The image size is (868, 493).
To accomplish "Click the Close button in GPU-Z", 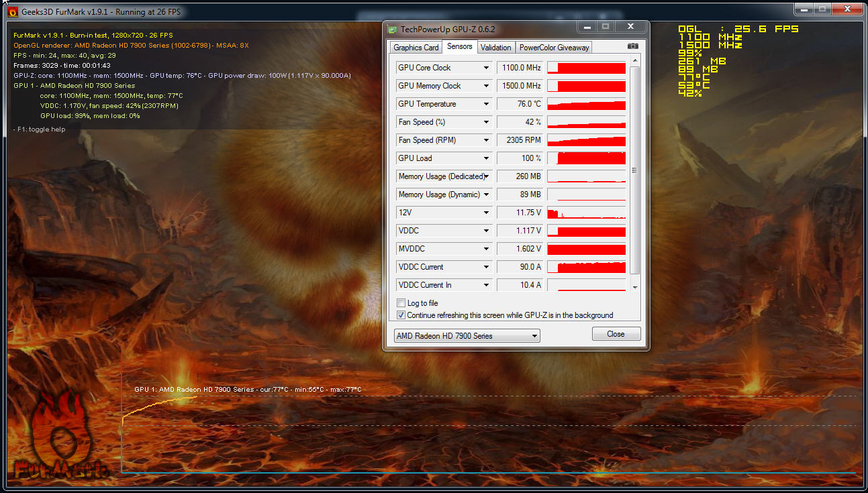I will (616, 334).
